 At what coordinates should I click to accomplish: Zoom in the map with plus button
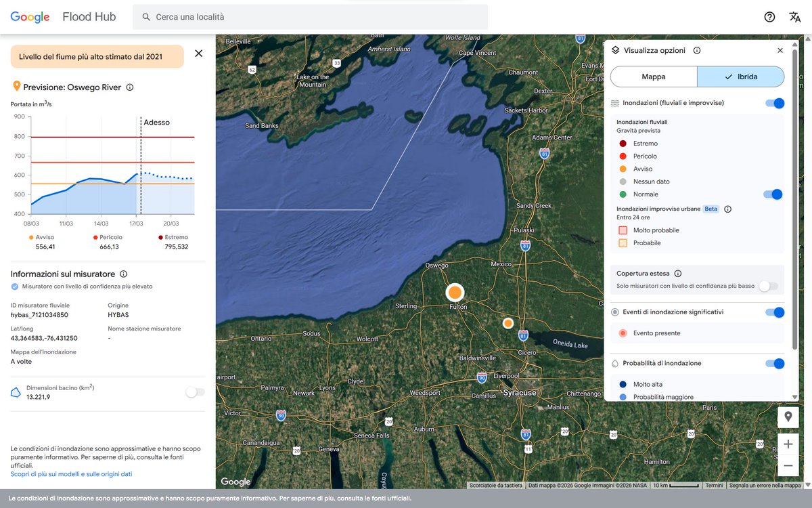click(x=788, y=445)
